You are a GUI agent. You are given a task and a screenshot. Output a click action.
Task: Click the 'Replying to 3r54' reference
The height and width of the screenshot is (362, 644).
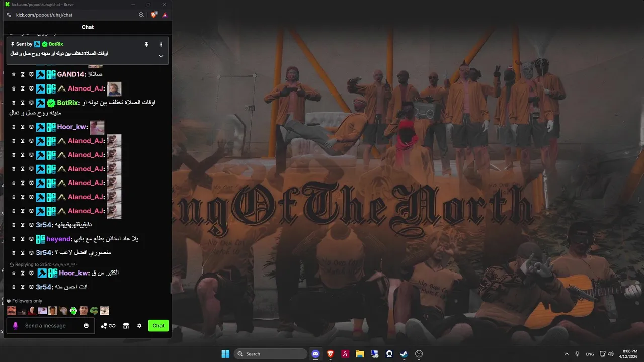pyautogui.click(x=43, y=264)
